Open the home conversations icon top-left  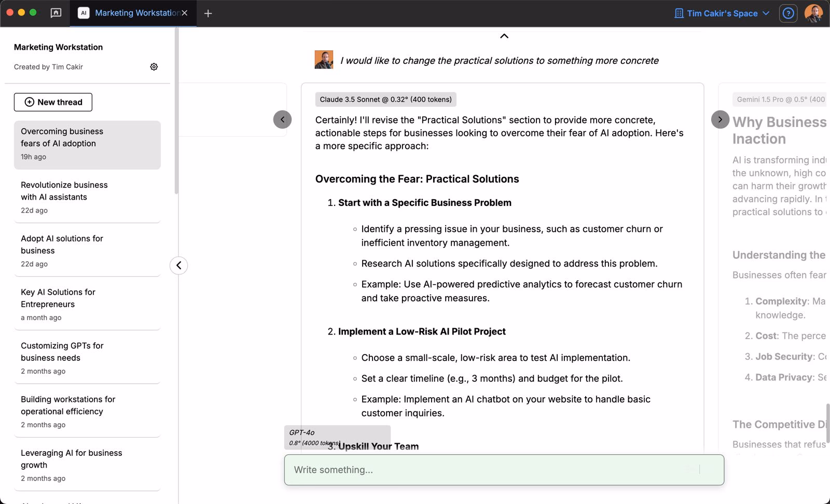click(x=56, y=13)
